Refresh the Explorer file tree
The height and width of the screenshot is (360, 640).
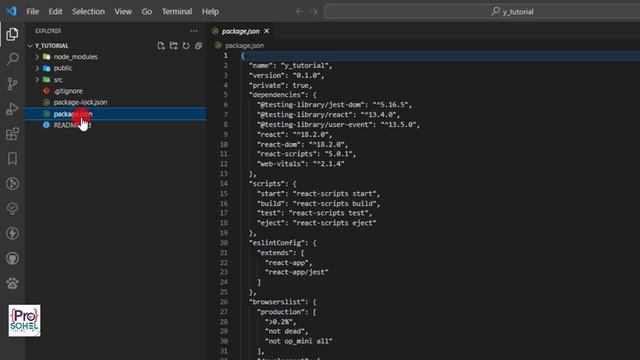click(186, 46)
